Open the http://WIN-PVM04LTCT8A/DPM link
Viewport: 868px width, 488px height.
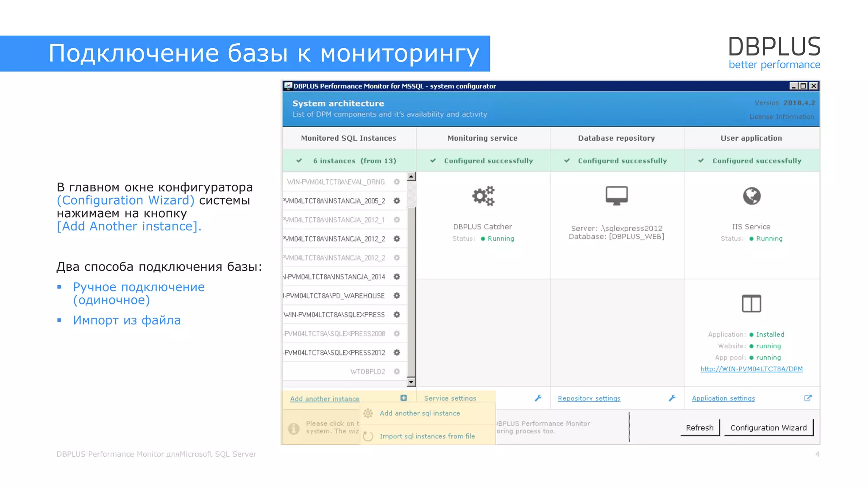(751, 369)
